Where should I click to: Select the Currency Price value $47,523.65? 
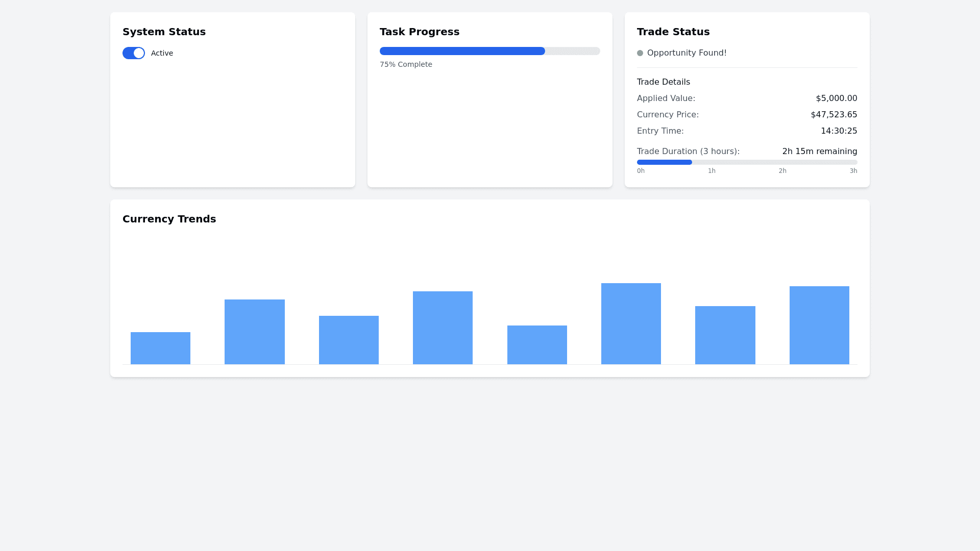tap(834, 114)
